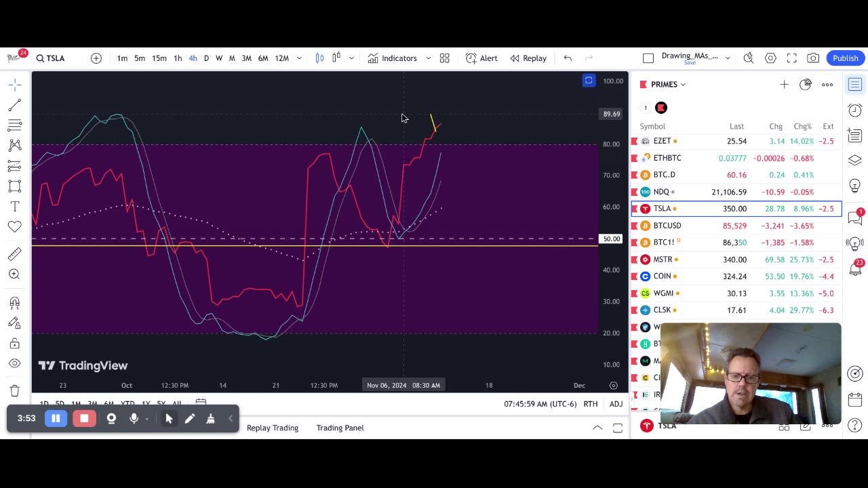Select the ruler measure tool

[x=15, y=254]
